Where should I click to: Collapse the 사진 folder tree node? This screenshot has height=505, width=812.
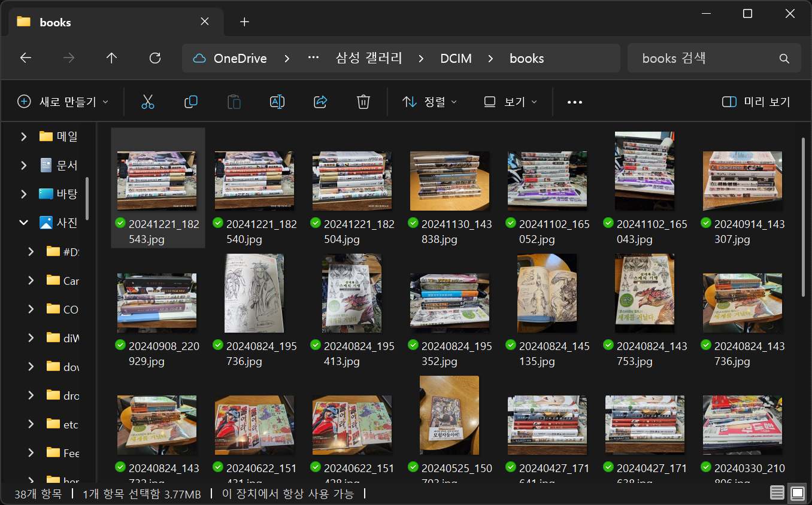(x=24, y=223)
